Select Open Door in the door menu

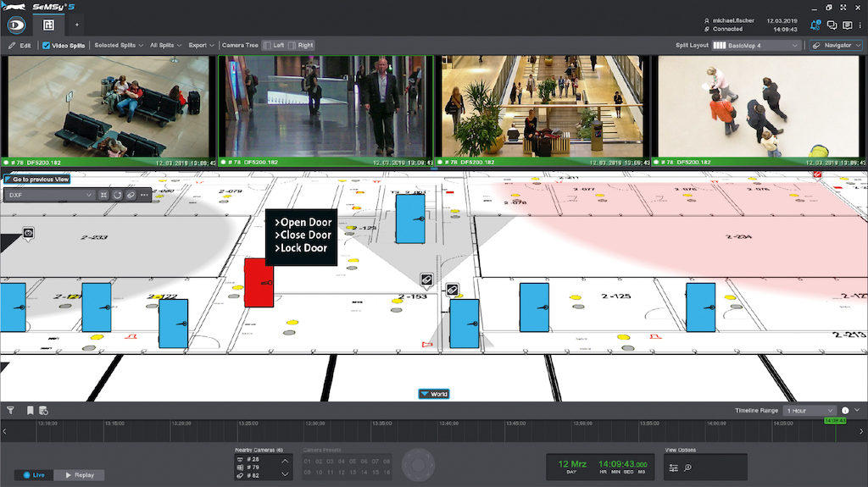[x=303, y=223]
